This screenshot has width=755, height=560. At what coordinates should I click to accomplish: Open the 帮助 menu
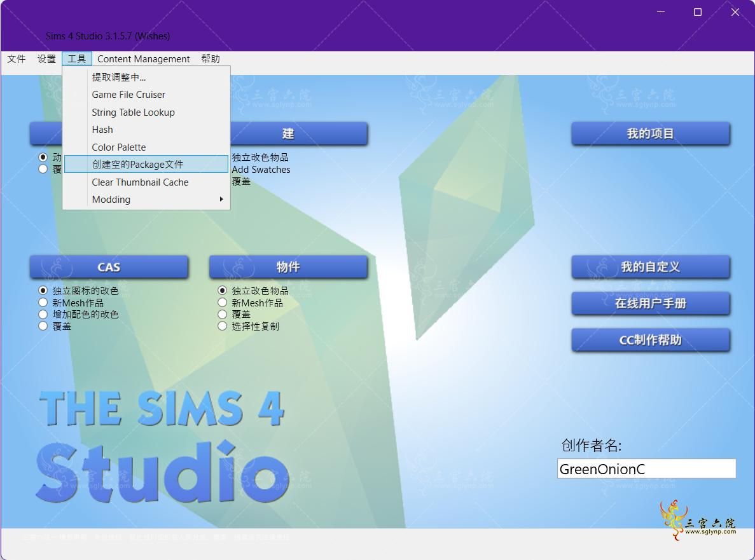tap(211, 58)
